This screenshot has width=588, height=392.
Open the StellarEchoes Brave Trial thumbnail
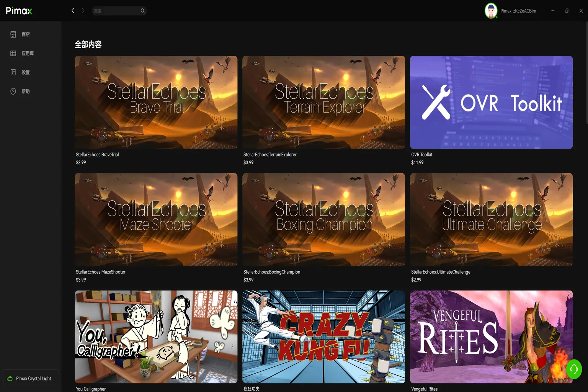(x=156, y=102)
